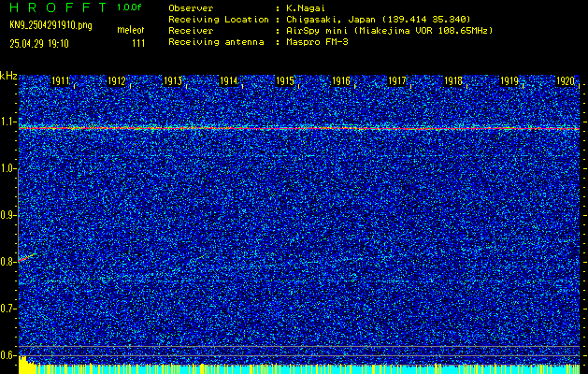
Task: Click the meteor echo streak near 0.8 kHz
Action: click(28, 257)
